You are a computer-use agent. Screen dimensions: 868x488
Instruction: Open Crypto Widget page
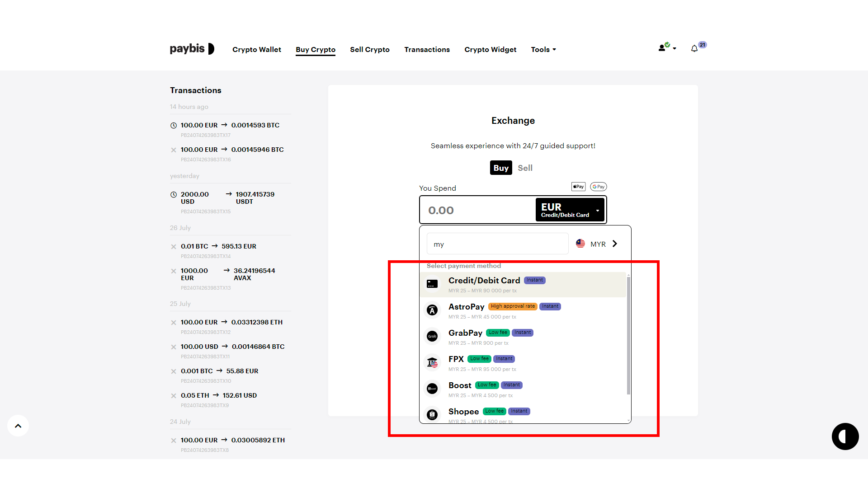490,49
